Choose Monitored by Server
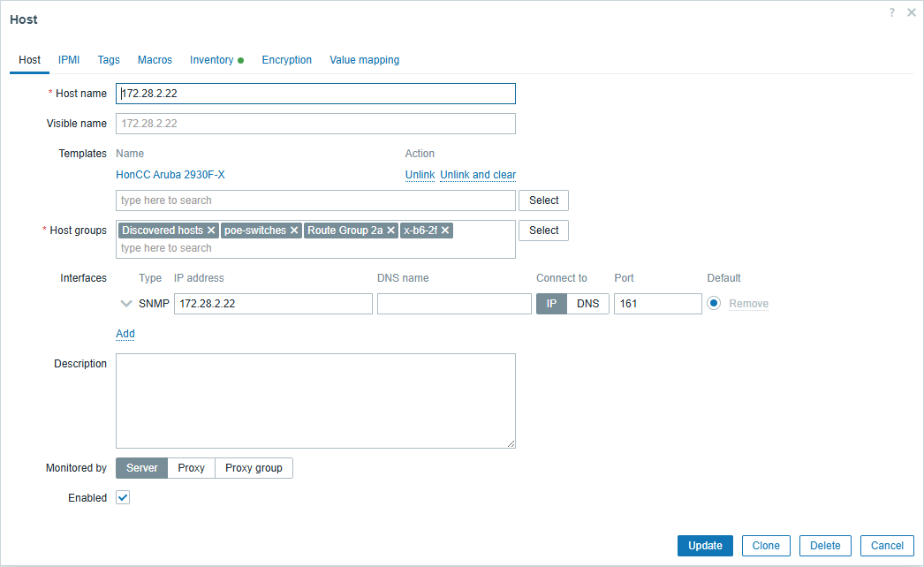 coord(142,468)
